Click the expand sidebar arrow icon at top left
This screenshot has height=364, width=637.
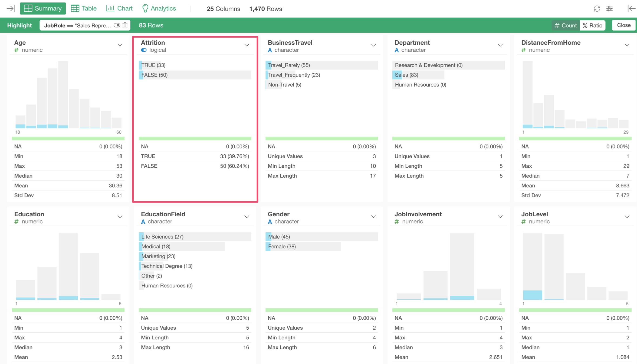tap(10, 9)
